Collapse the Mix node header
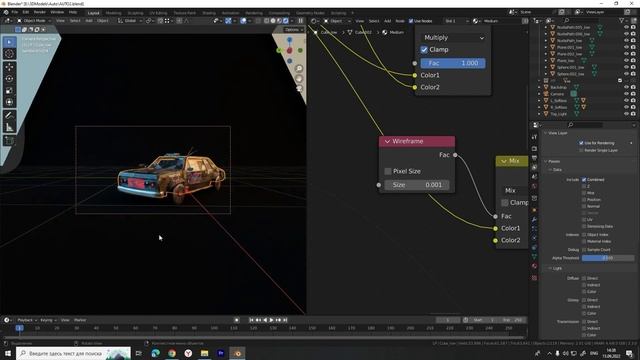This screenshot has width=640, height=360. coord(504,161)
